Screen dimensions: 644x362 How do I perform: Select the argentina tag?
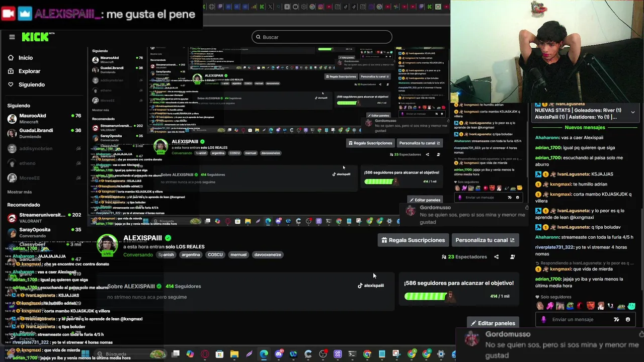pyautogui.click(x=191, y=255)
